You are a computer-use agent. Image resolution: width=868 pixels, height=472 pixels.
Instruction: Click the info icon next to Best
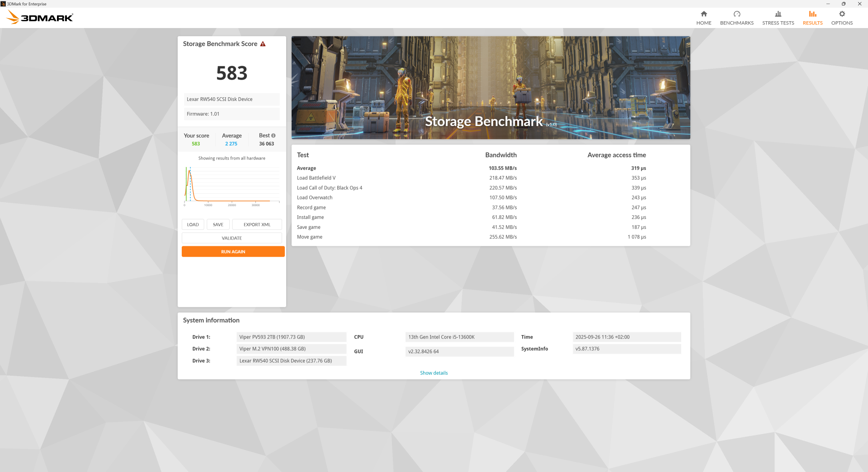(273, 136)
